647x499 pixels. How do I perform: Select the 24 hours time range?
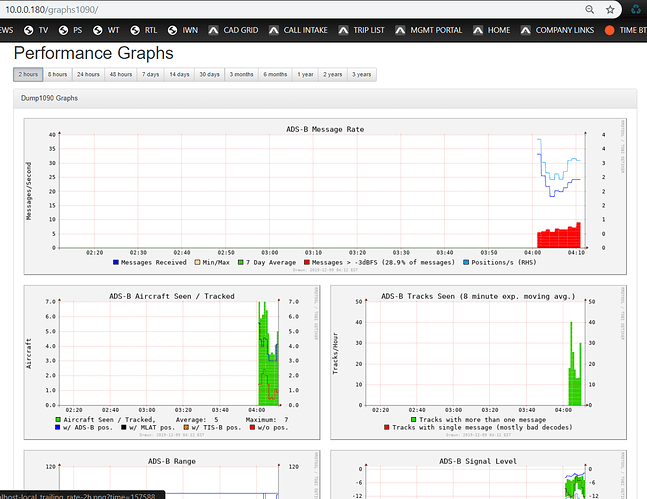click(88, 74)
